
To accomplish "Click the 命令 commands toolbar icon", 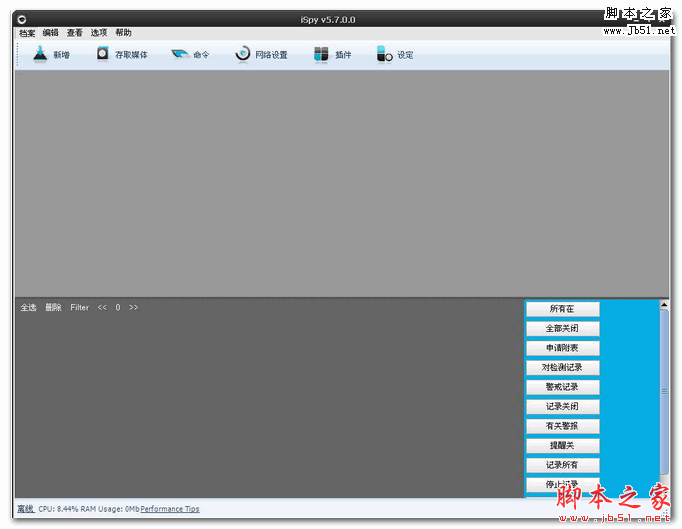I will click(x=179, y=54).
